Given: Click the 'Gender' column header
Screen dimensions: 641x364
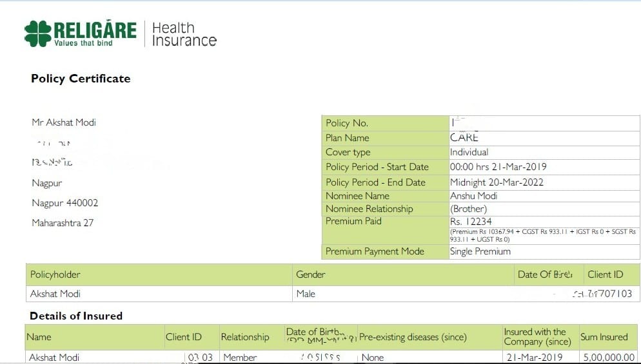Looking at the screenshot, I should click(x=311, y=274).
